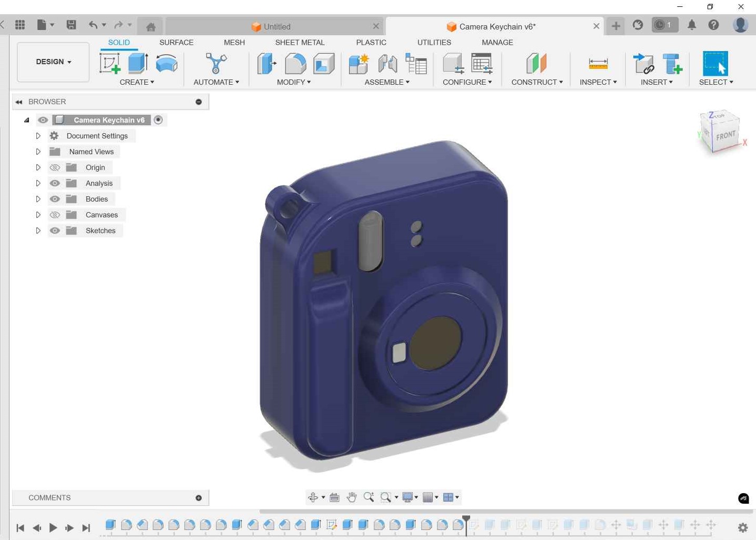Image resolution: width=756 pixels, height=540 pixels.
Task: Open the Joint tool
Action: pos(387,64)
